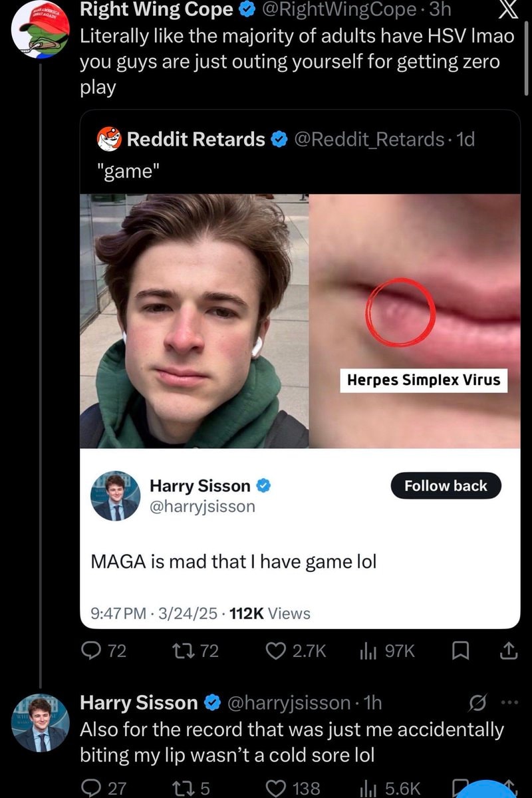Reply to Harry Sisson's comment with 27 replies
This screenshot has width=532, height=798.
(x=90, y=788)
